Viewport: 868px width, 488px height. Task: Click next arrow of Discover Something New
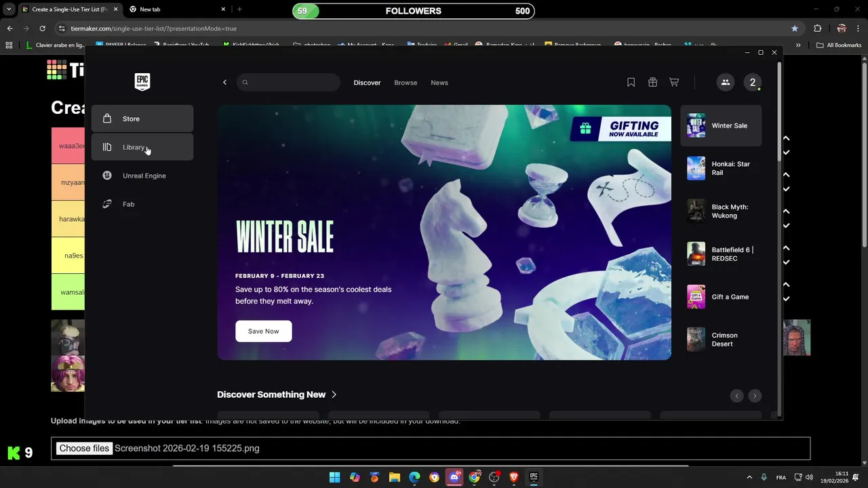tap(755, 396)
